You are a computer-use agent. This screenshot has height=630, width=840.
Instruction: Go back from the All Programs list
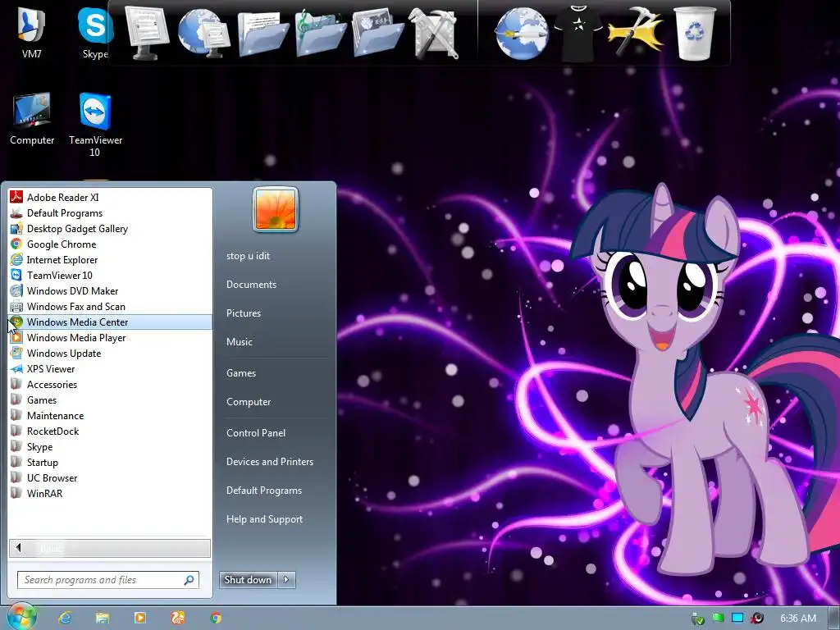[110, 548]
